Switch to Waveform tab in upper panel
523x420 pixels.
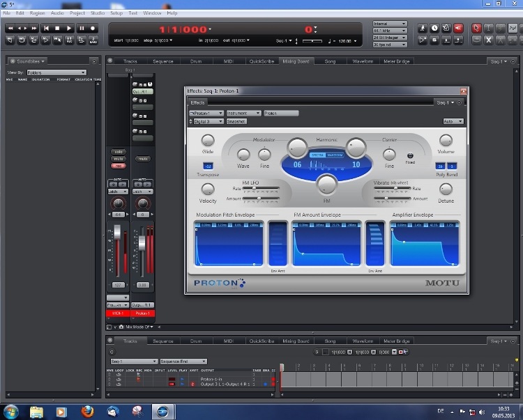tap(363, 61)
